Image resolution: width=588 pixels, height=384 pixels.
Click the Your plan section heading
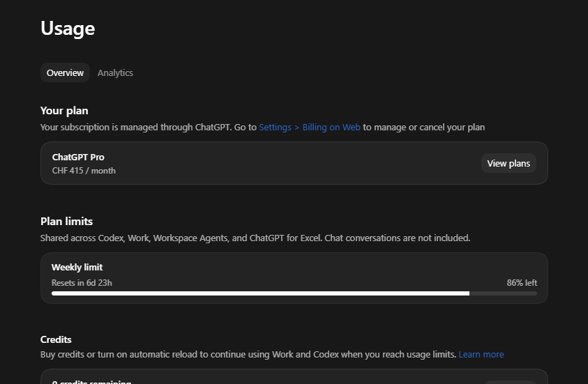(64, 111)
